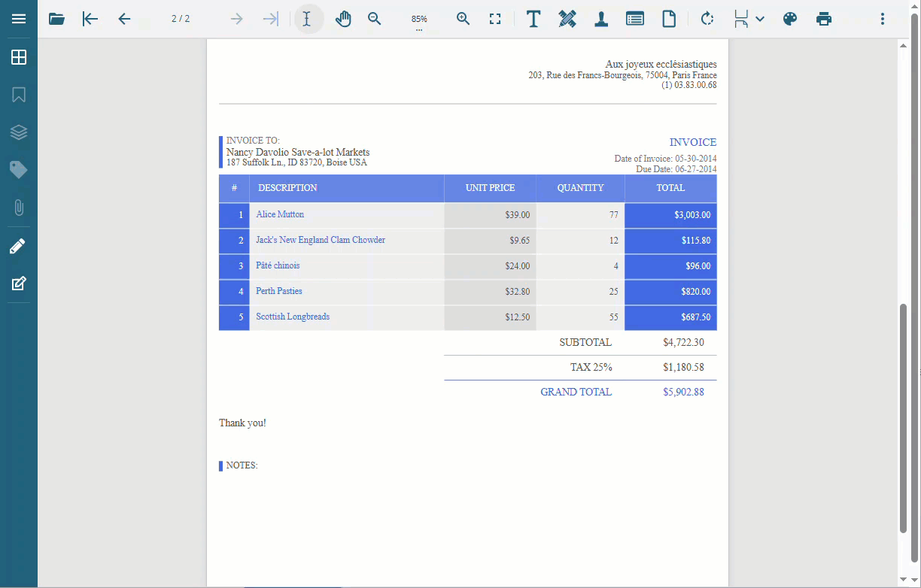Print the document
Screen dimensions: 921x588
pyautogui.click(x=824, y=19)
